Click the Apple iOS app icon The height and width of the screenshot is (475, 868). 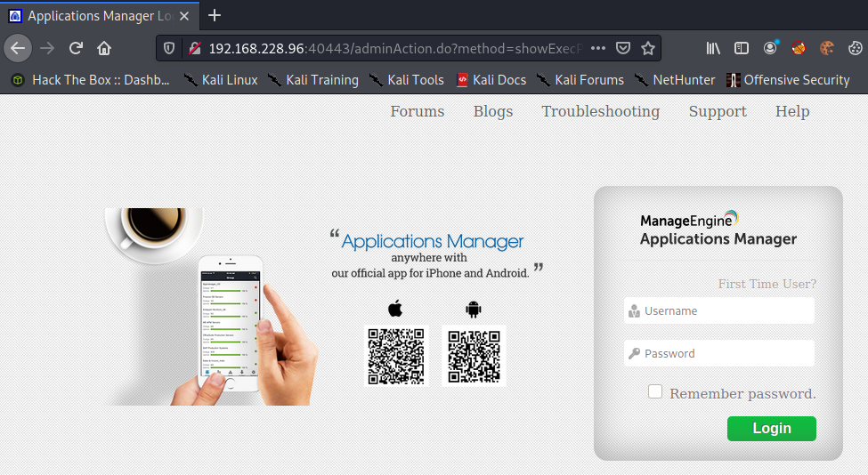point(395,309)
